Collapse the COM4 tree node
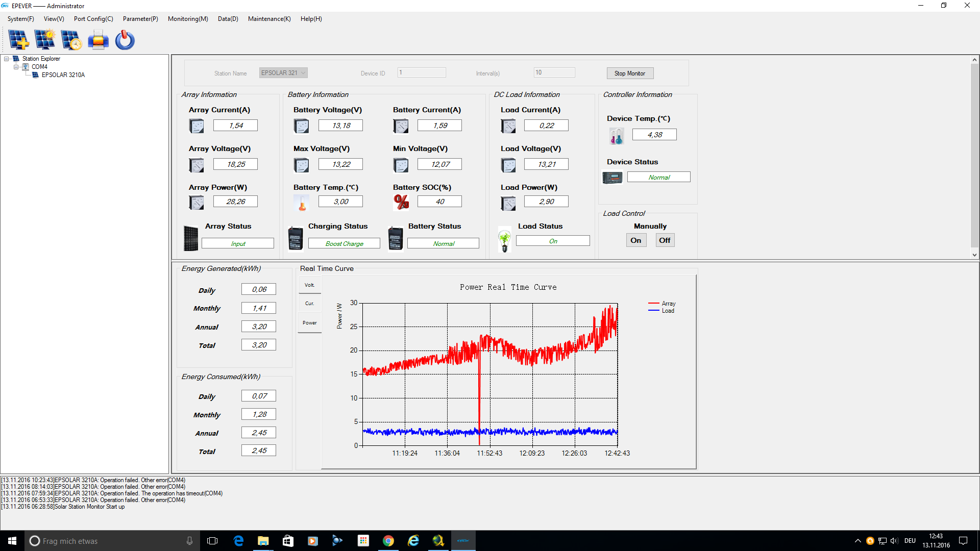Viewport: 980px width, 551px height. point(16,67)
